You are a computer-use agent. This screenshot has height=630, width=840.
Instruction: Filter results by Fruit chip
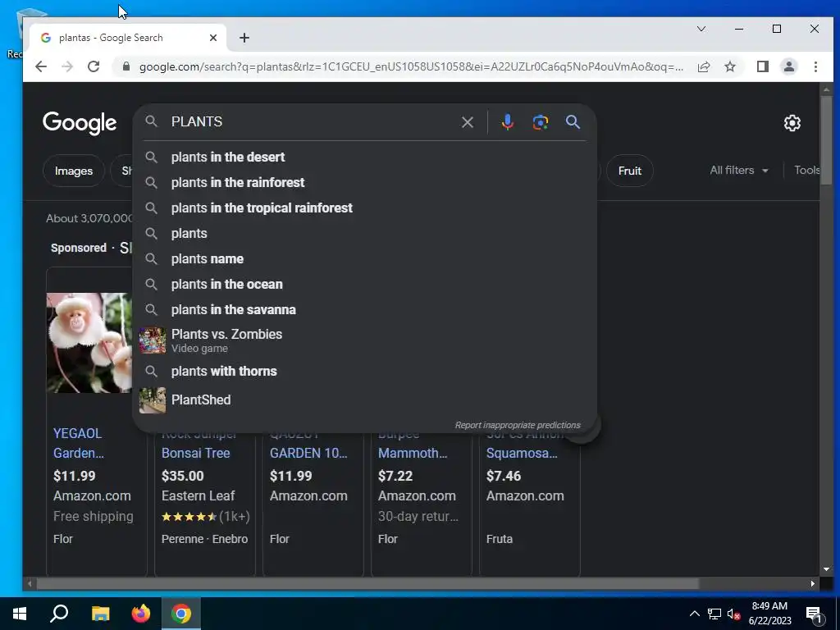tap(629, 171)
